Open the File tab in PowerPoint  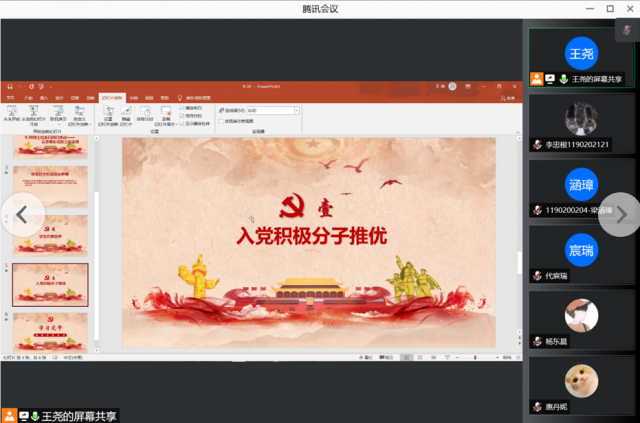pyautogui.click(x=9, y=97)
